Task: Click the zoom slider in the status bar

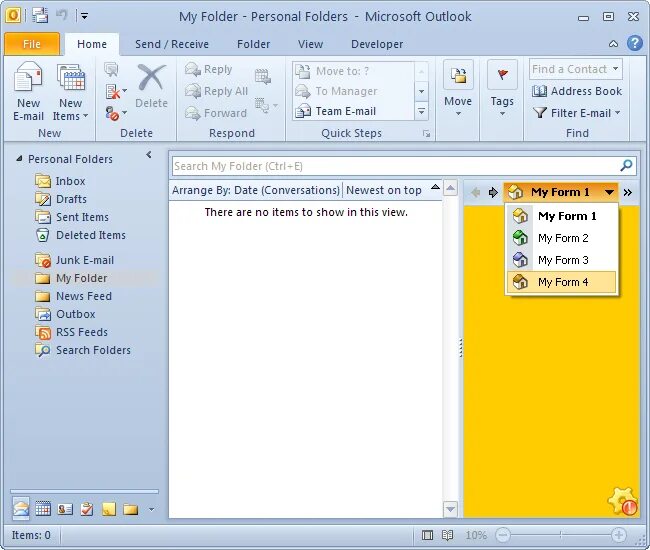Action: click(560, 535)
